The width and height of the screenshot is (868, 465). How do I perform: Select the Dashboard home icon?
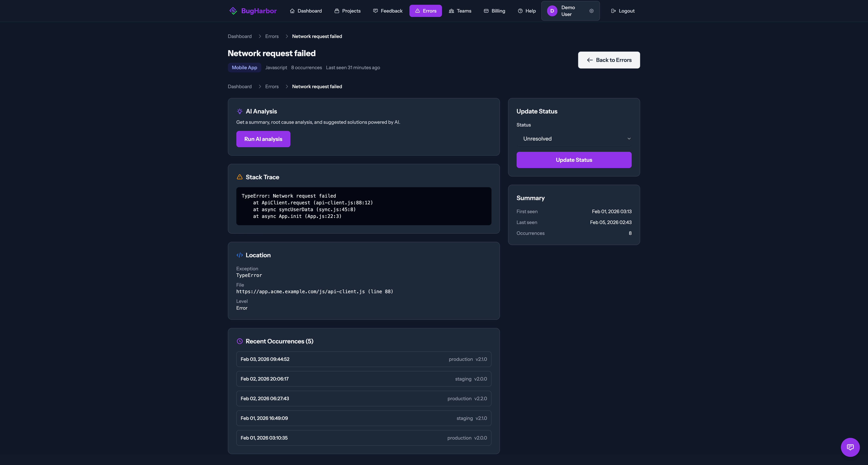[292, 11]
